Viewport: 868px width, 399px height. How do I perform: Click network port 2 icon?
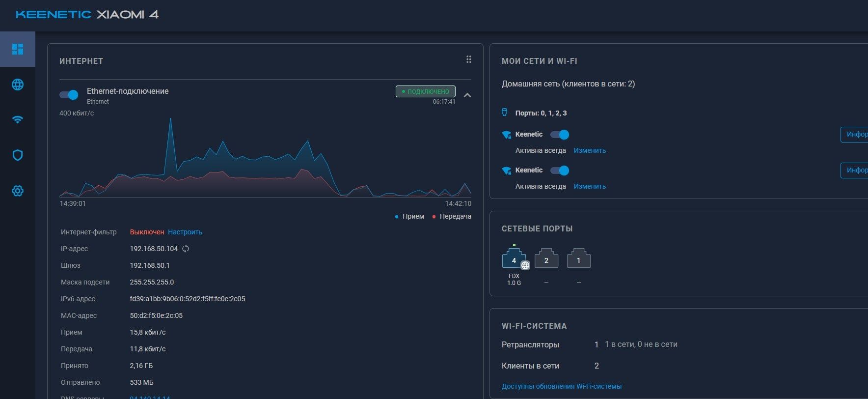click(x=546, y=258)
